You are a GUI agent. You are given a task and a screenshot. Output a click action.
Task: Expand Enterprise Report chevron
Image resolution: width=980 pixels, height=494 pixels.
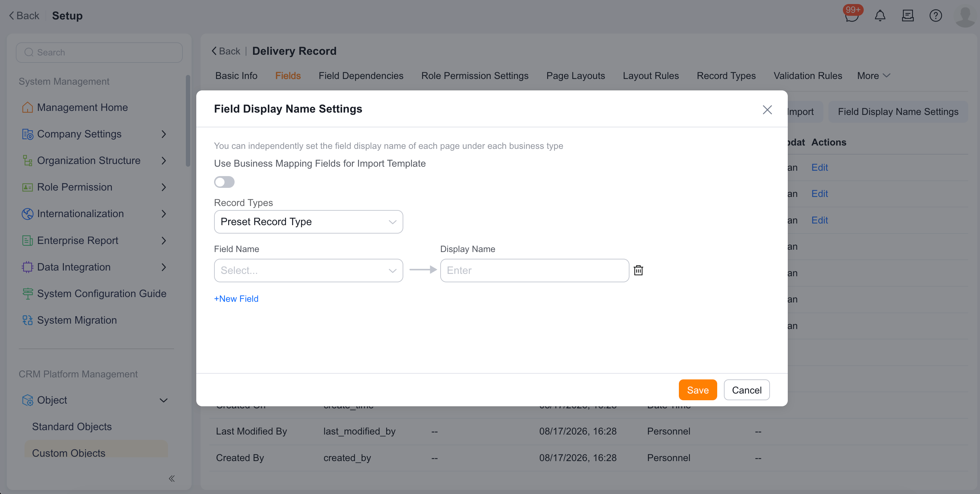164,241
